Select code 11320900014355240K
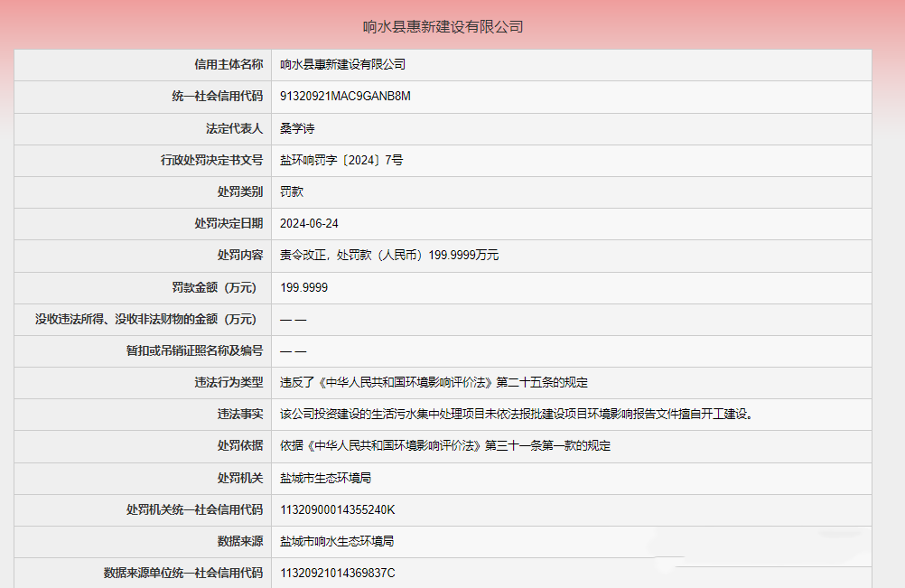905x588 pixels. click(x=337, y=509)
